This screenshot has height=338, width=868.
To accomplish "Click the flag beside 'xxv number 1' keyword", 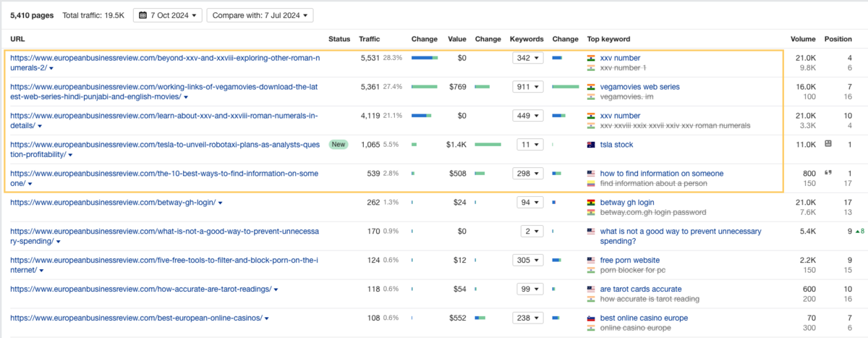I will [591, 67].
